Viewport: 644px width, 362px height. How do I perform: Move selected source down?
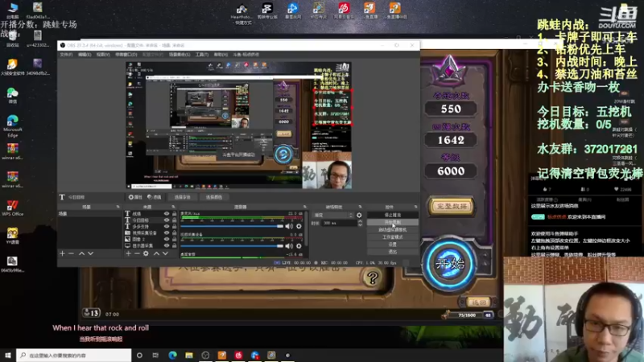165,253
